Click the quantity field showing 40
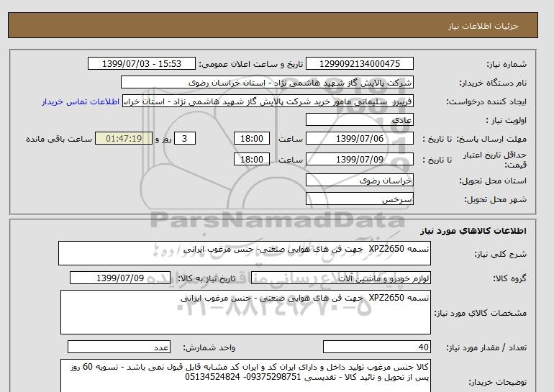Image resolution: width=554 pixels, height=392 pixels. click(360, 347)
